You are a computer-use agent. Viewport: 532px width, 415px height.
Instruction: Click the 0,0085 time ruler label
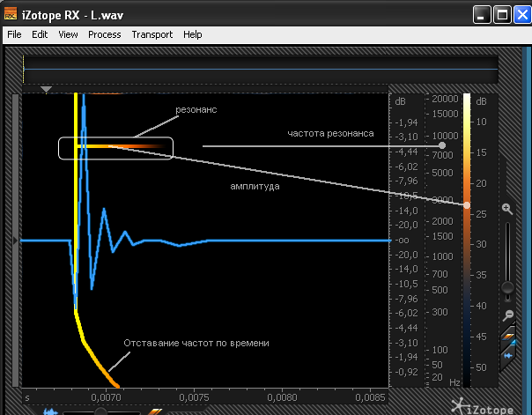[x=370, y=397]
